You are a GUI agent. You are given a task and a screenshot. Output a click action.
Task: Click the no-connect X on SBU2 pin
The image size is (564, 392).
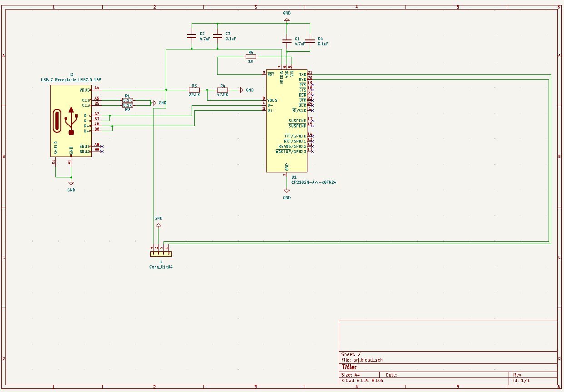coord(102,151)
